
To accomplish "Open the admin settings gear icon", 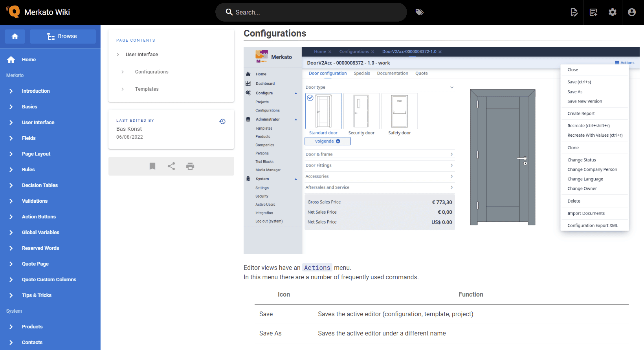I will coord(613,12).
